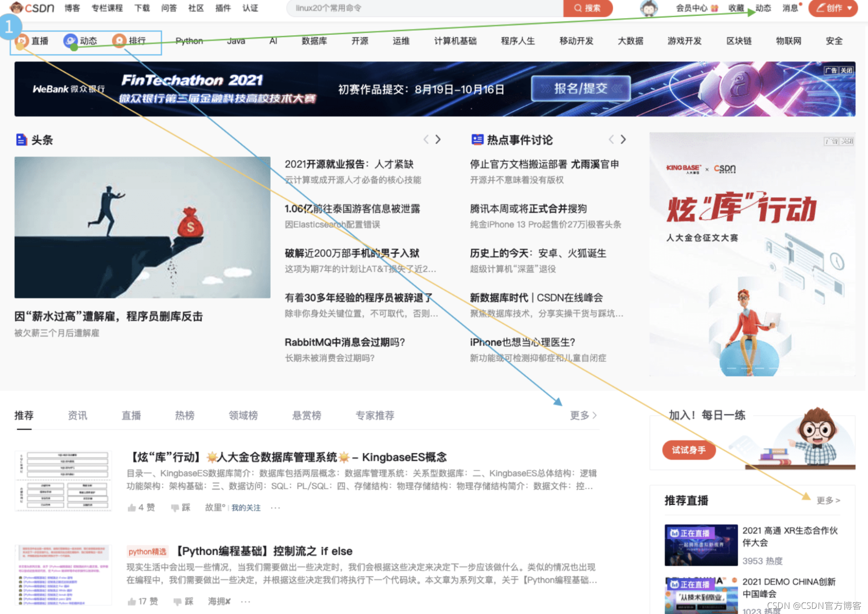Go to the previous 头条 page arrow
This screenshot has width=868, height=614.
[426, 139]
